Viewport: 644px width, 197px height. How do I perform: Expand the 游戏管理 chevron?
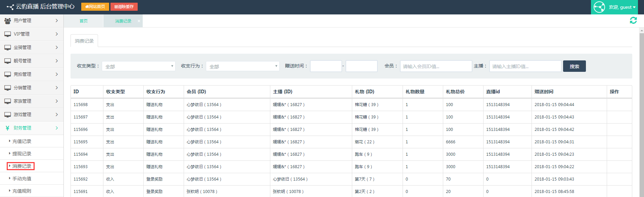tap(57, 114)
